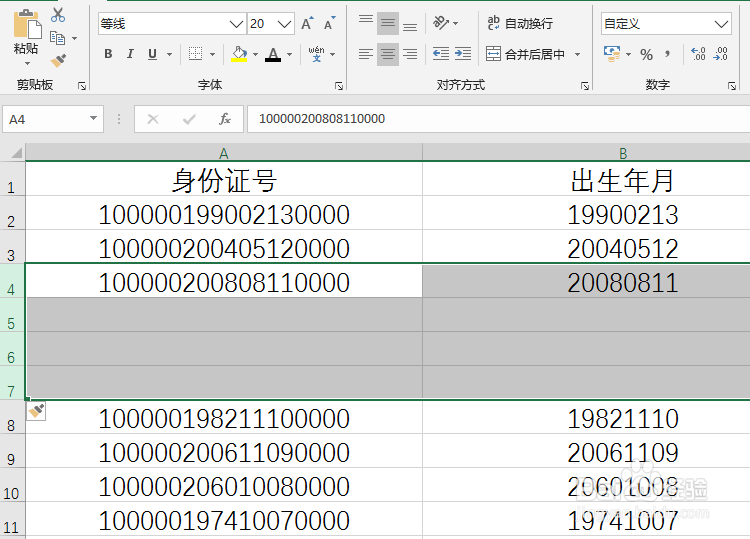Click the text orientation icon

pos(441,23)
